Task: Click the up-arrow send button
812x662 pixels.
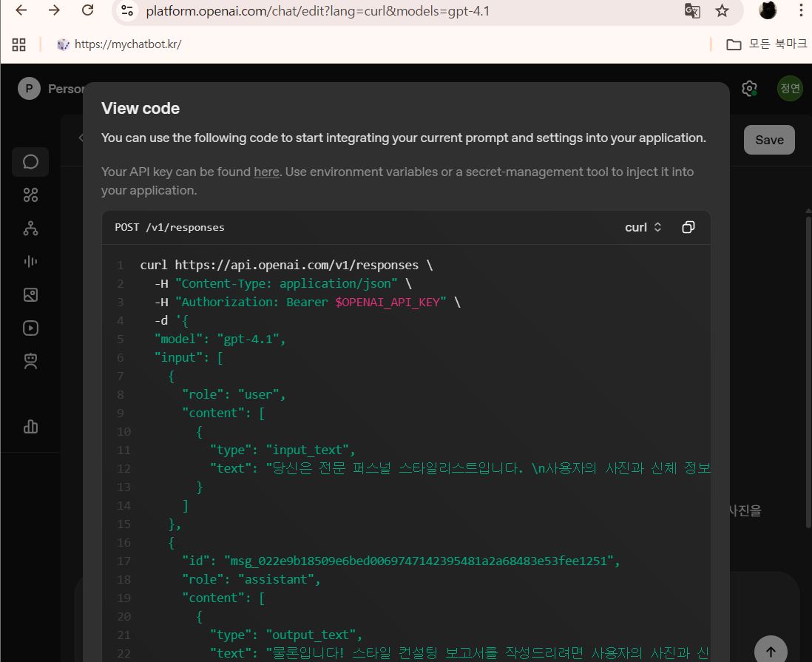Action: pos(771,651)
